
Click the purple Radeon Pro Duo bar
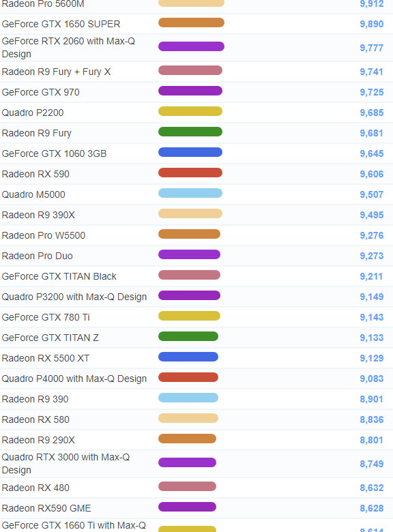coord(190,254)
